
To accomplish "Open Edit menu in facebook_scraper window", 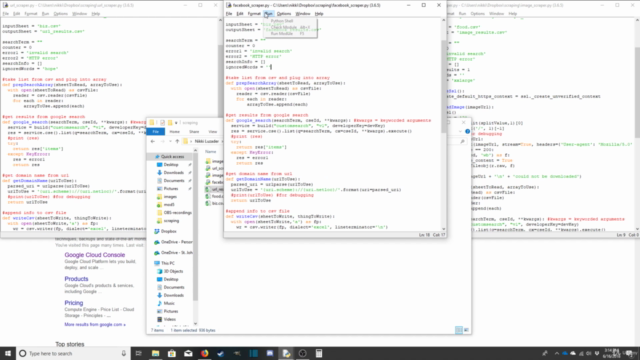I will click(x=240, y=13).
